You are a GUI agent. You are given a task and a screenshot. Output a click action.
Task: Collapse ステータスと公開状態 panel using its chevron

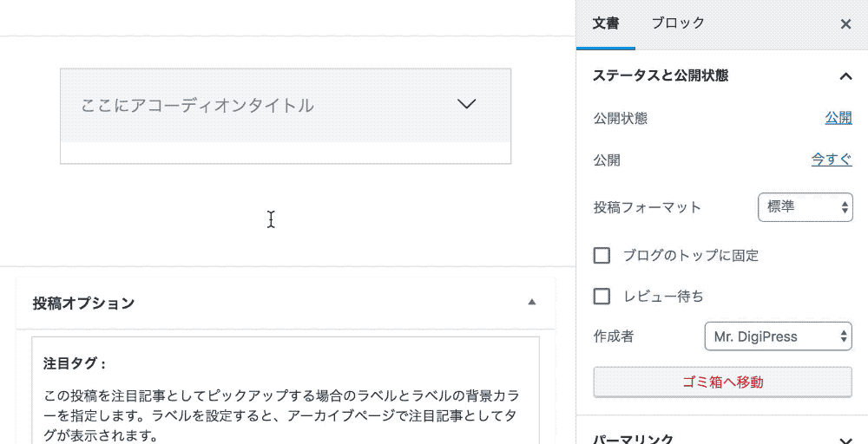point(845,76)
